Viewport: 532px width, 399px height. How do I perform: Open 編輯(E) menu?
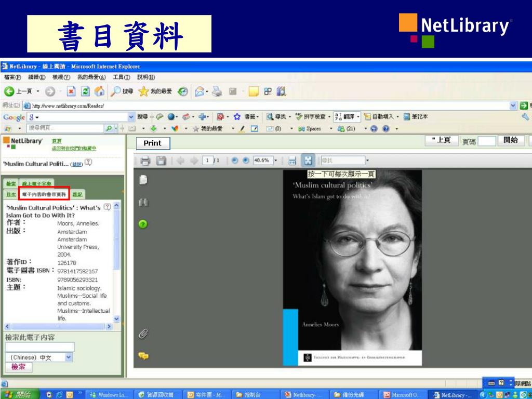coord(37,77)
